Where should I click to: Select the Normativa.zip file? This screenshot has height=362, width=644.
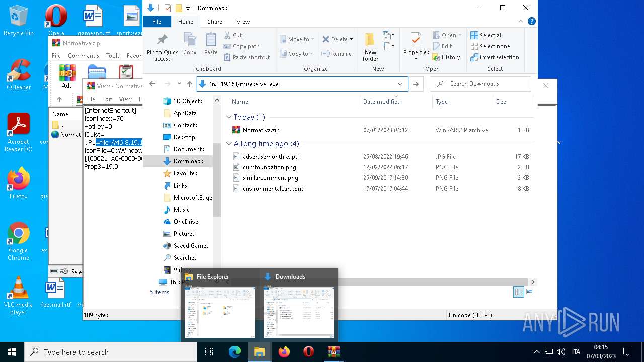pos(261,130)
